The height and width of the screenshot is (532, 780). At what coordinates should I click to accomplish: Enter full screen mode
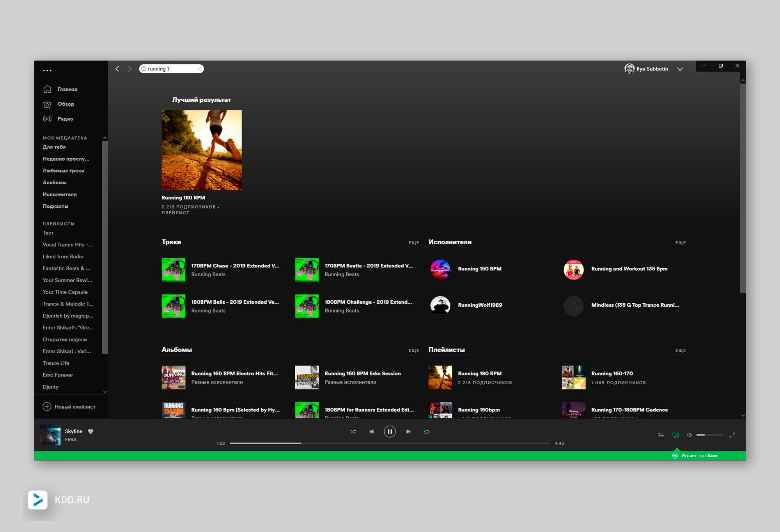[732, 435]
